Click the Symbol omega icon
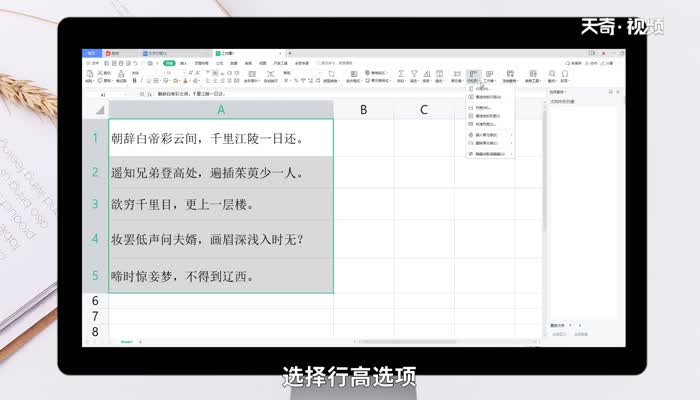This screenshot has width=700, height=400. [565, 74]
